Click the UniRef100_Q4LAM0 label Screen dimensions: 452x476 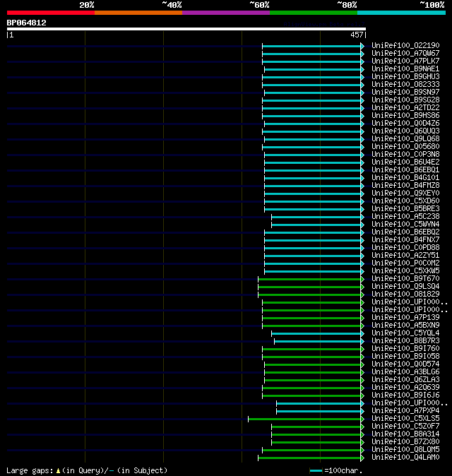click(405, 458)
